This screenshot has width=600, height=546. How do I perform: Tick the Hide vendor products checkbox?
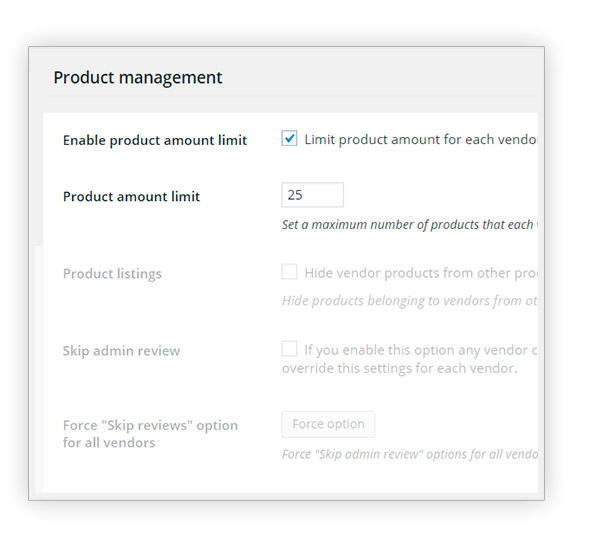pos(289,272)
